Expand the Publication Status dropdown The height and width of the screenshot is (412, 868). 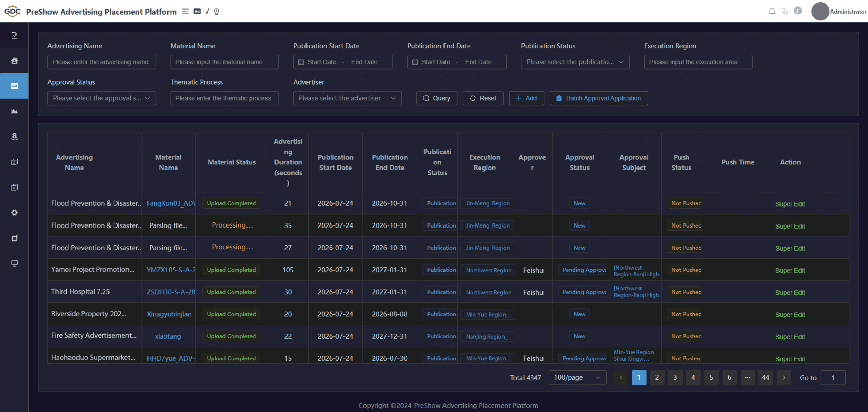(x=575, y=62)
